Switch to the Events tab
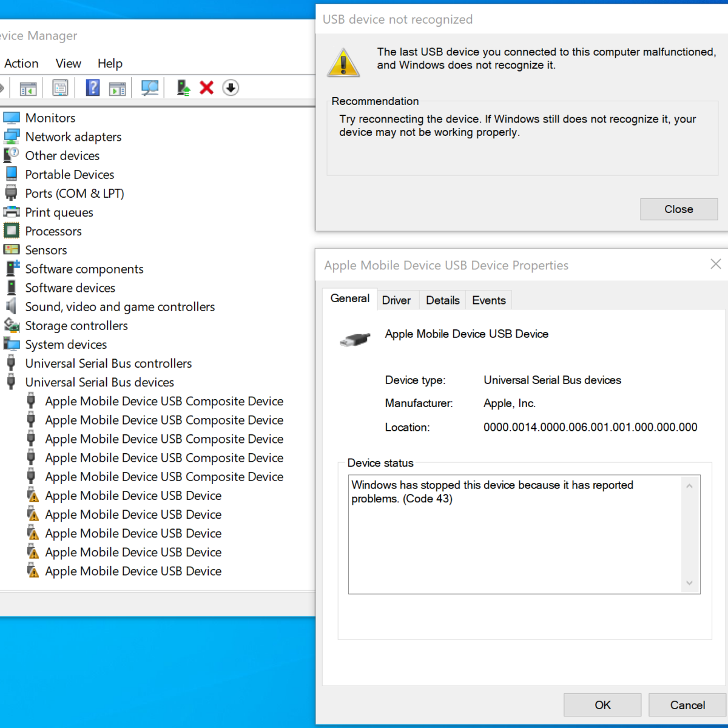Viewport: 728px width, 728px height. (488, 300)
